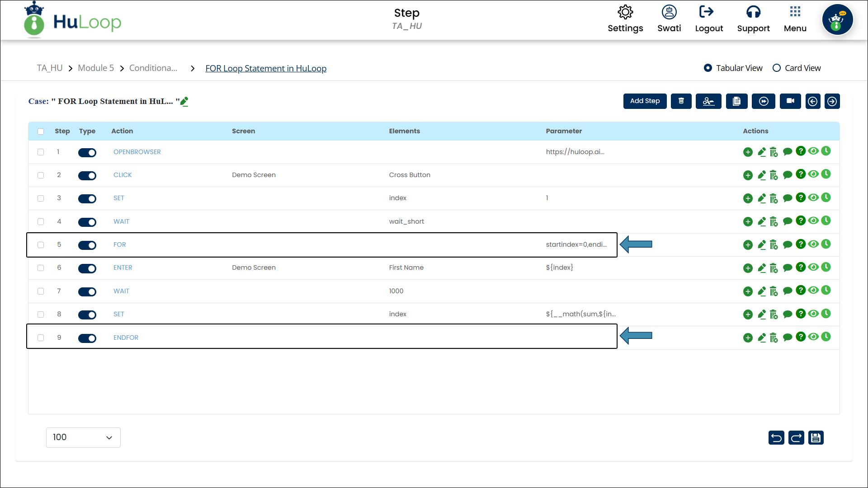The width and height of the screenshot is (868, 488).
Task: Click the save floppy disk icon
Action: pyautogui.click(x=816, y=437)
